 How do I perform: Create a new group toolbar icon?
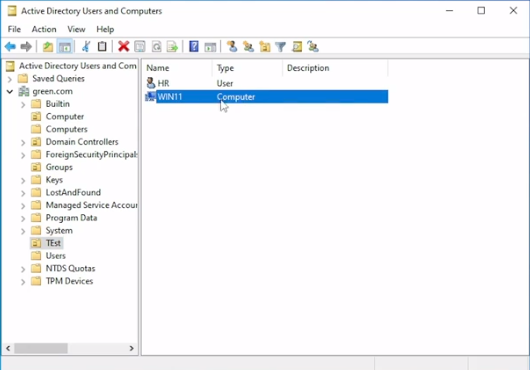pos(248,46)
